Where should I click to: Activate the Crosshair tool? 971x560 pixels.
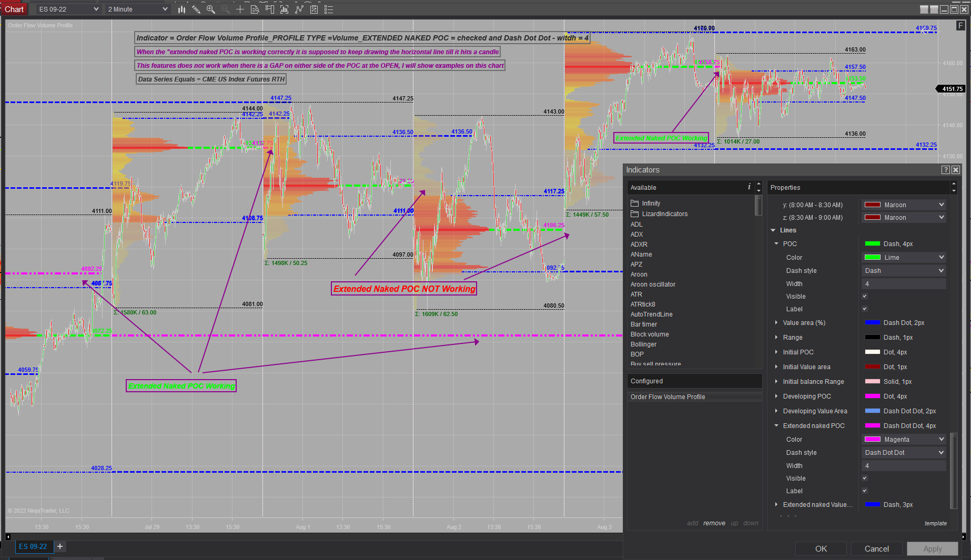[240, 9]
